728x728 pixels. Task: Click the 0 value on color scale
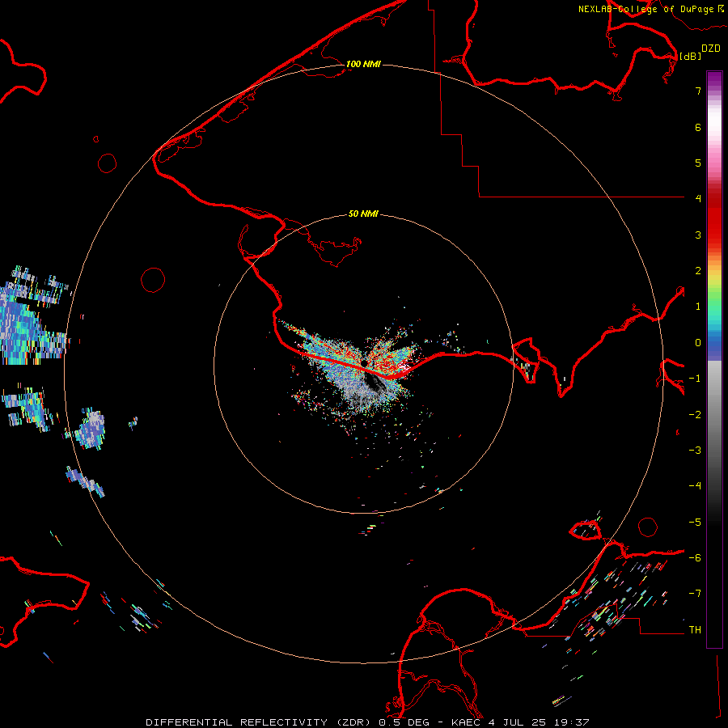[698, 343]
